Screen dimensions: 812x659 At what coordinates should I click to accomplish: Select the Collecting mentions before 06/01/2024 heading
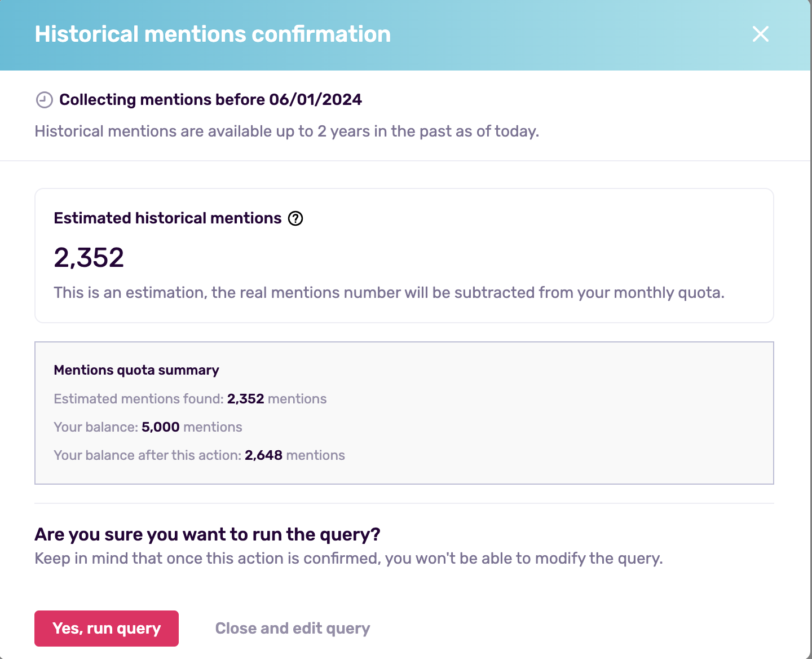210,99
